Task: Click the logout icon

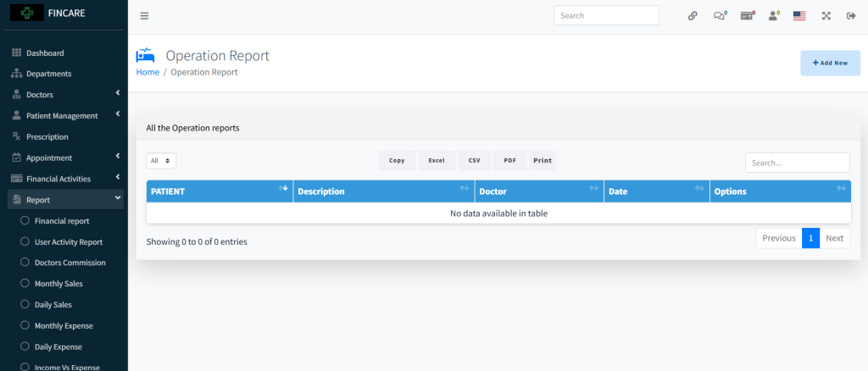Action: pos(850,16)
